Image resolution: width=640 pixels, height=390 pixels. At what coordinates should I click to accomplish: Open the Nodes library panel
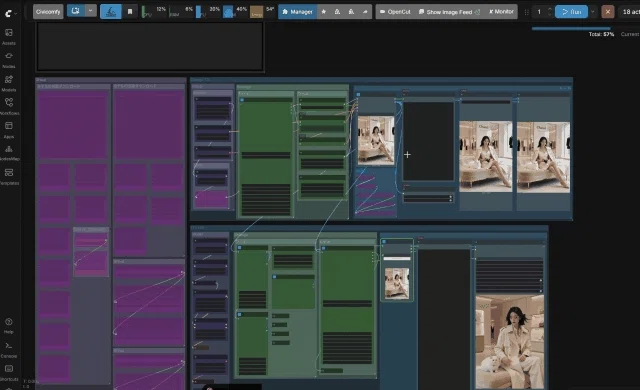point(9,60)
